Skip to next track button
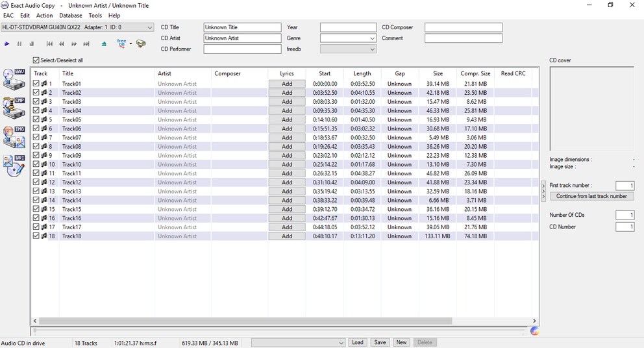The width and height of the screenshot is (644, 348). click(x=86, y=43)
